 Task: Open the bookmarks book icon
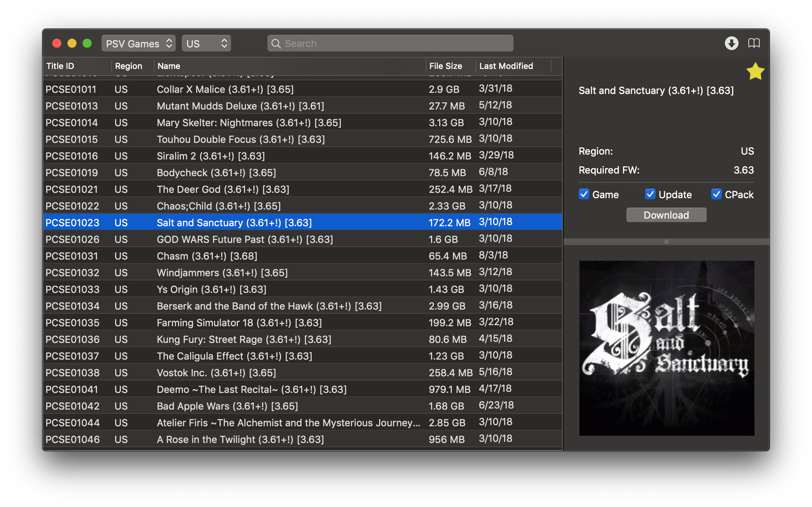tap(754, 43)
